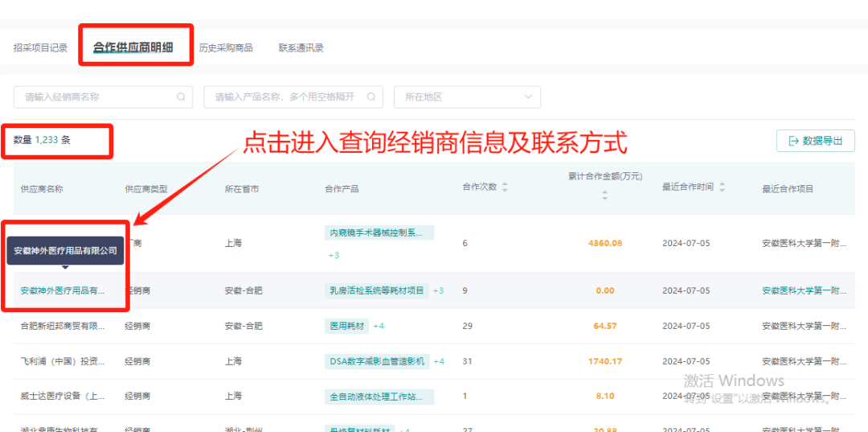Click the 数据导出 button
Image resolution: width=868 pixels, height=432 pixels.
click(816, 141)
